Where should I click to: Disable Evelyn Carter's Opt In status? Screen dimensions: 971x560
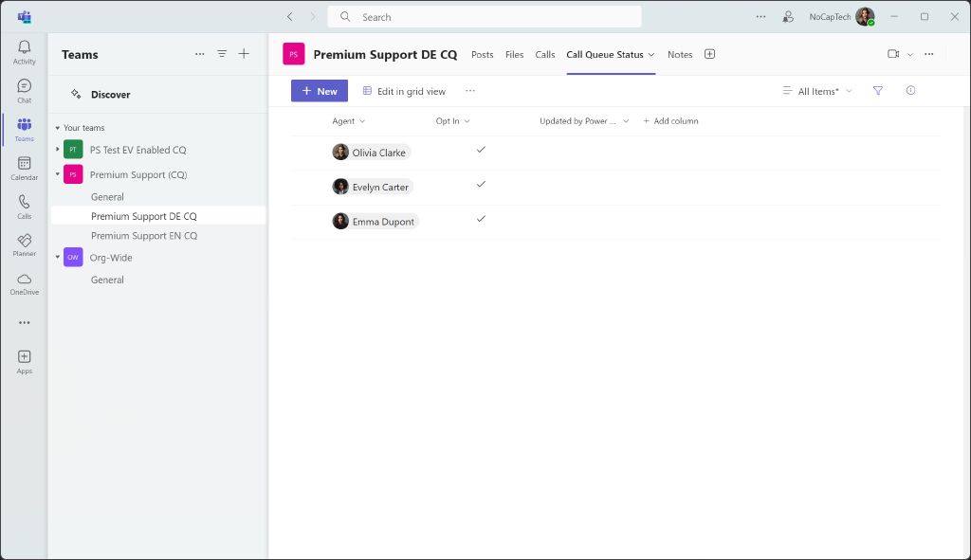481,184
